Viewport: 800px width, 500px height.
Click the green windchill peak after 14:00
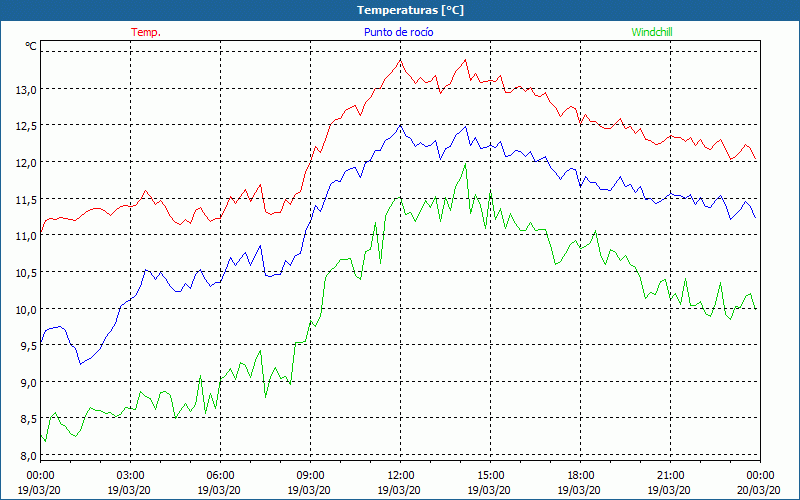click(465, 164)
